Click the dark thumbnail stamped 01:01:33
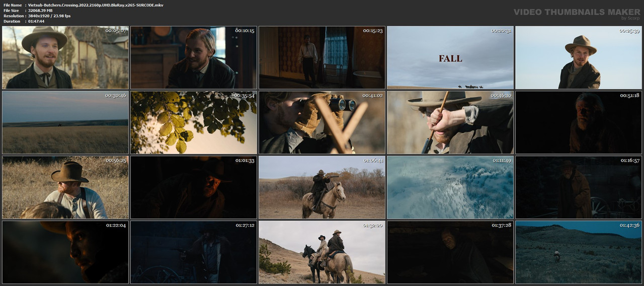The height and width of the screenshot is (286, 644). pos(194,187)
